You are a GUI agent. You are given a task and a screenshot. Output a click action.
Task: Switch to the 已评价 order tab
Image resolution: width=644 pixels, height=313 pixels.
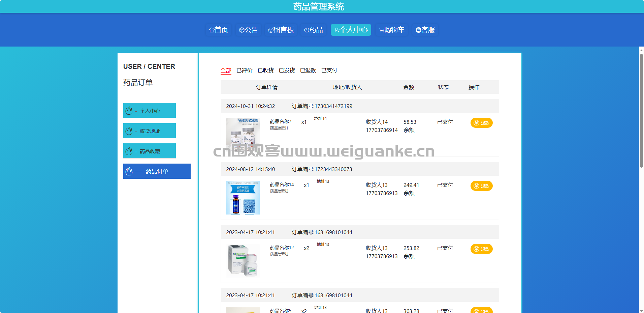[x=244, y=70]
